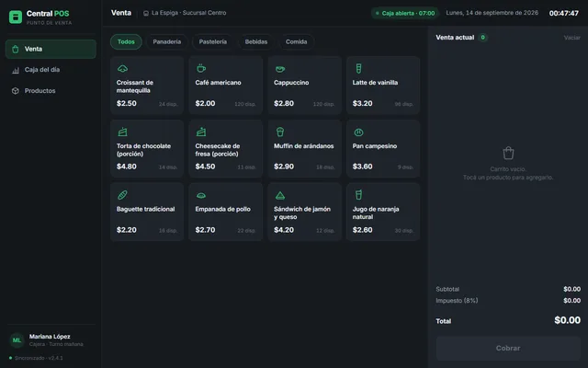Choose Sándwich de jamón y queso card
Screen dimensions: 588x368
coord(304,212)
